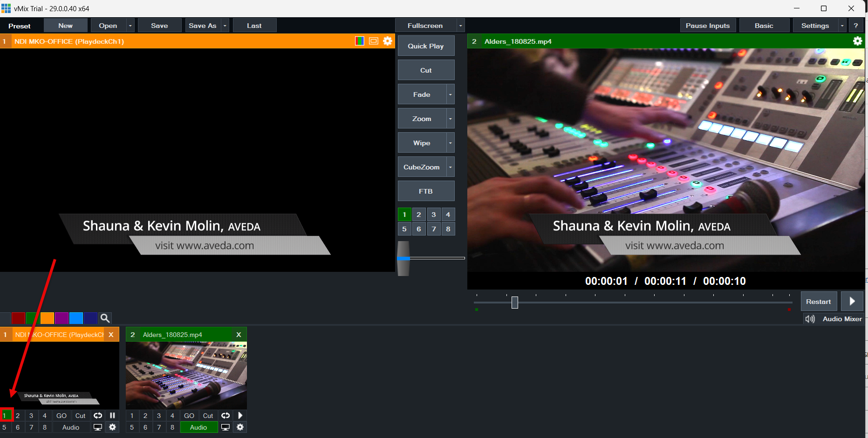Pause the NDI MKO-OFFICE input
Screen dimensions: 868x438
click(112, 416)
